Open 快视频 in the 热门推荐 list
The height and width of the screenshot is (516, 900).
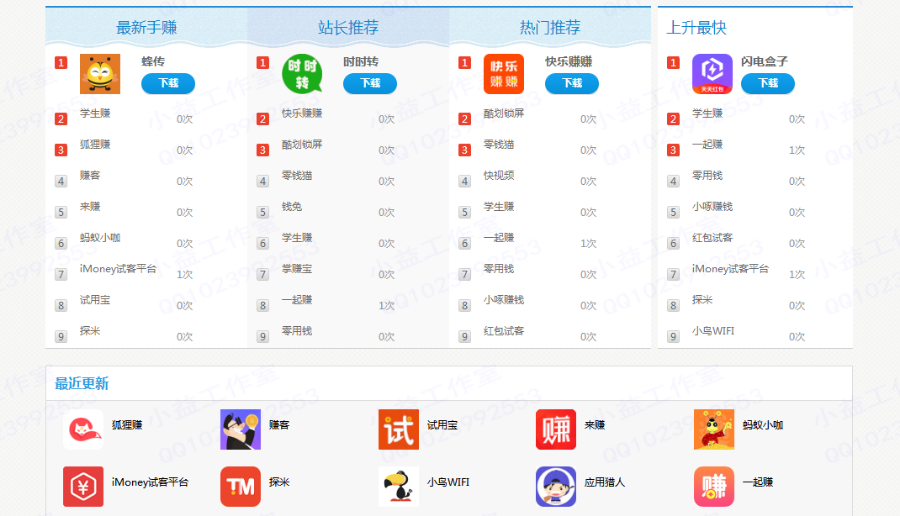(499, 176)
